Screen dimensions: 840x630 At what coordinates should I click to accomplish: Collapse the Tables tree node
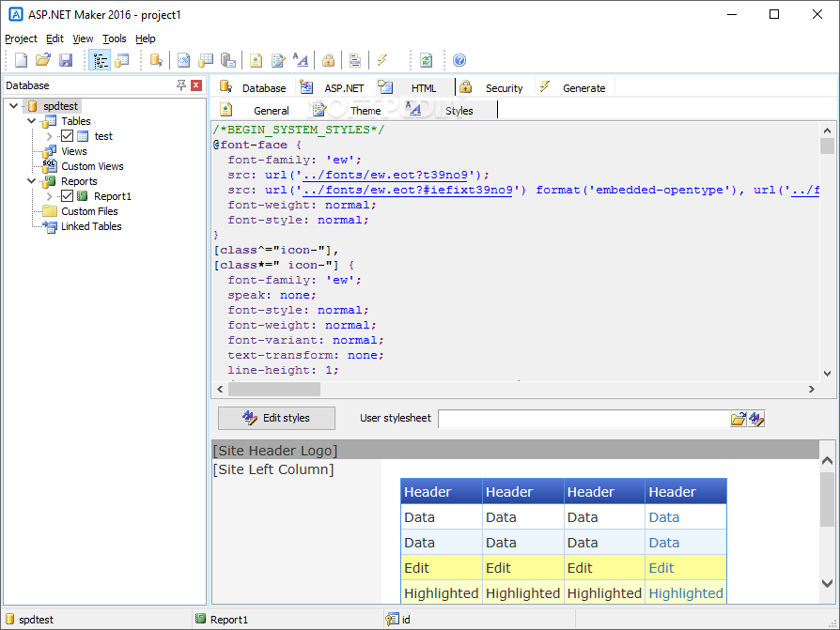coord(32,121)
